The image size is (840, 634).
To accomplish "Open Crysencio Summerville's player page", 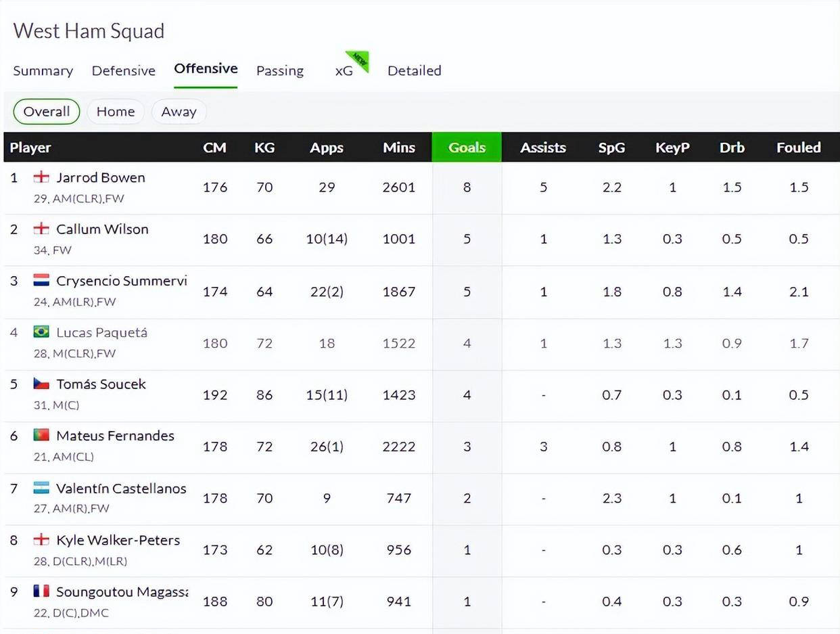I will (122, 281).
